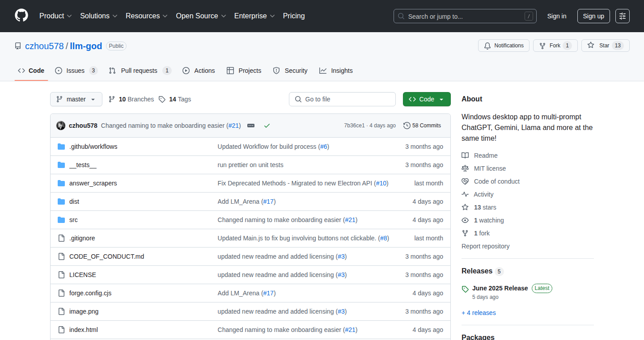Focus the Search or jump to field
This screenshot has height=340, width=644.
coord(465,16)
